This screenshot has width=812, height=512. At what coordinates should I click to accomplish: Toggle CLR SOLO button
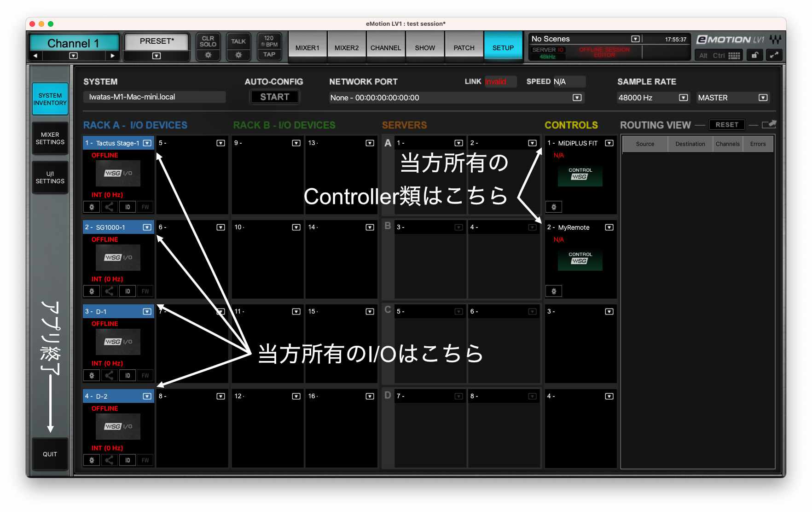[208, 41]
